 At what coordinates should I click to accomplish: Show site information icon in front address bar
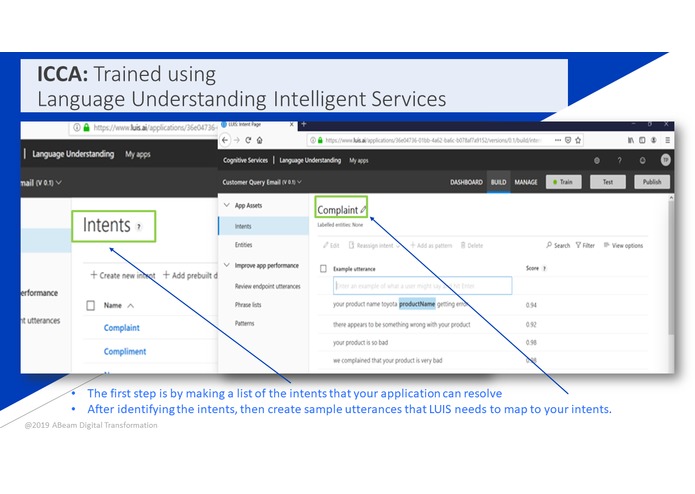tap(313, 140)
